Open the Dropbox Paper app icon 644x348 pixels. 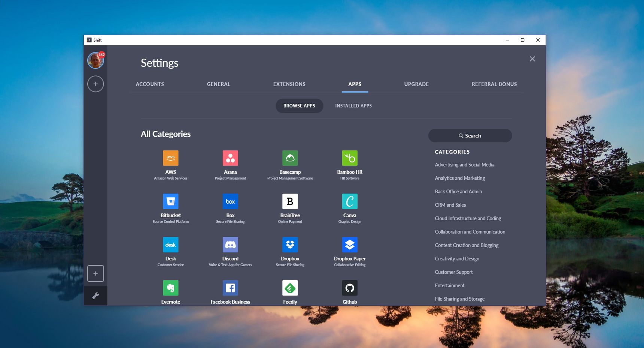[x=350, y=245]
